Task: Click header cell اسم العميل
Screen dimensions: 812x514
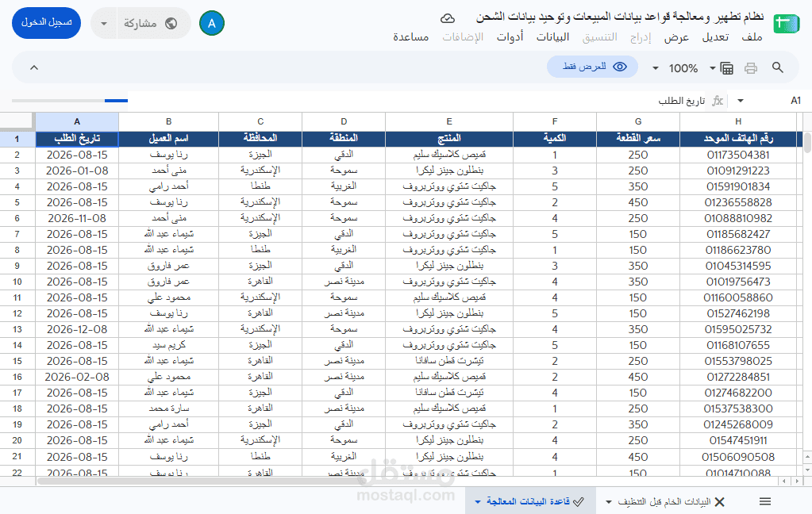Action: [x=168, y=138]
